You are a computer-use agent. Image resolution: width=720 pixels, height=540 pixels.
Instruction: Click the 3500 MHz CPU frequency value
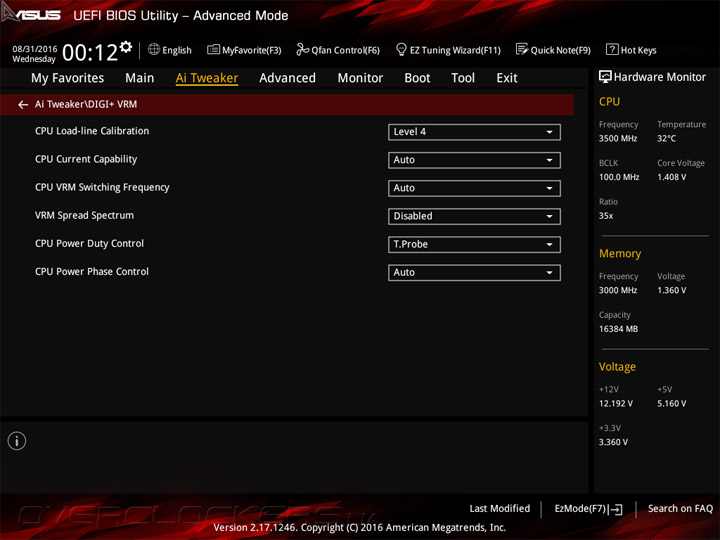(618, 139)
